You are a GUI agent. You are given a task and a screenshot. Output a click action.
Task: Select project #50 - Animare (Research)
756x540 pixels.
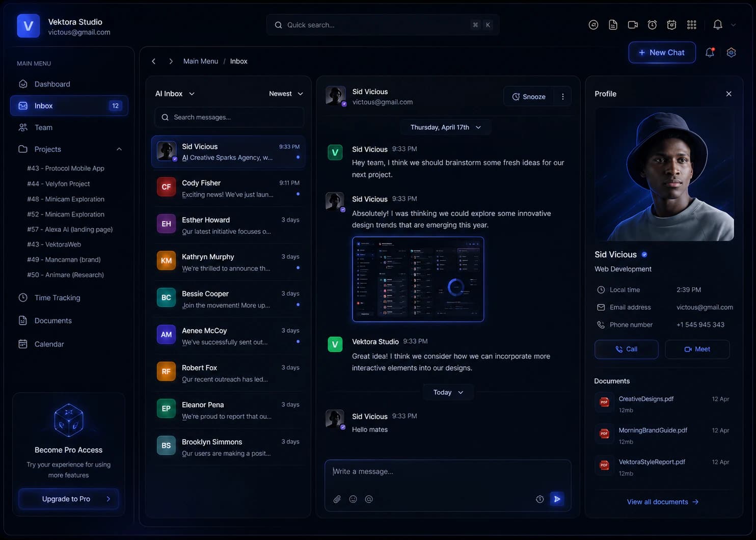click(66, 275)
